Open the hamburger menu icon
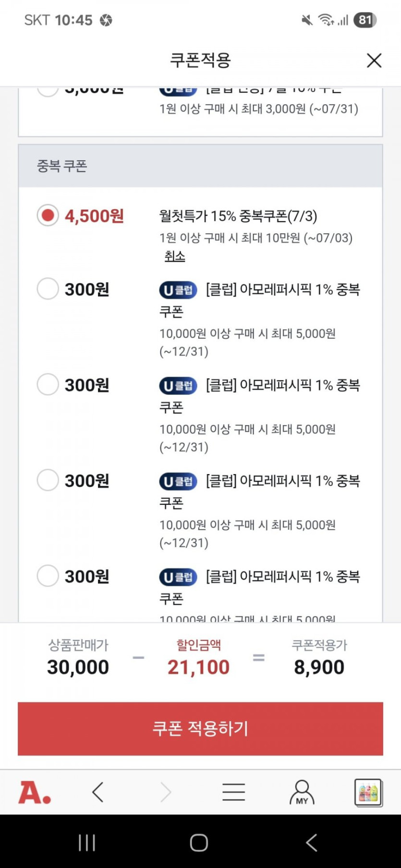401x868 pixels. pyautogui.click(x=234, y=792)
